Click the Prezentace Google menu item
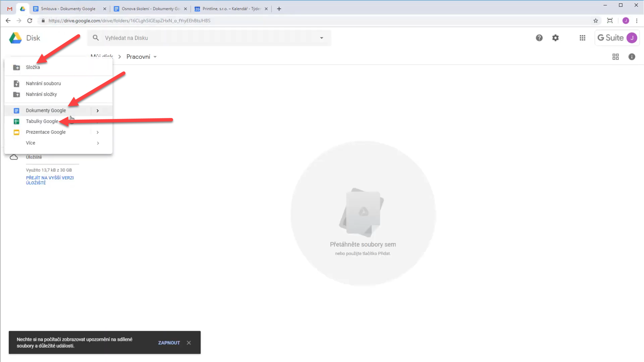 [x=46, y=132]
